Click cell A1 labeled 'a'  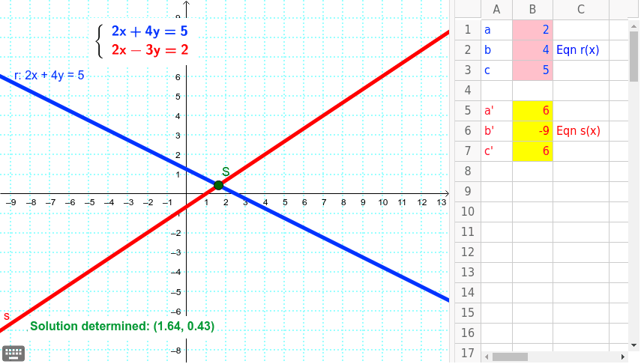(x=497, y=30)
